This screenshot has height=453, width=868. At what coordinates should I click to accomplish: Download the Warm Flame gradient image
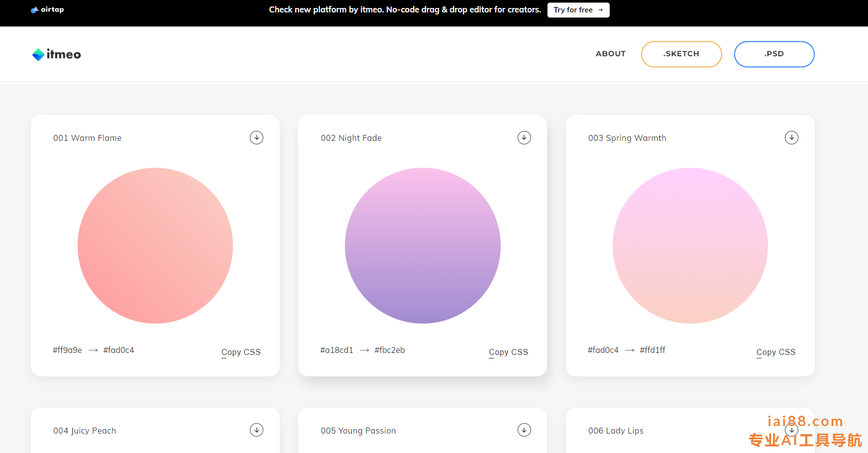tap(256, 138)
